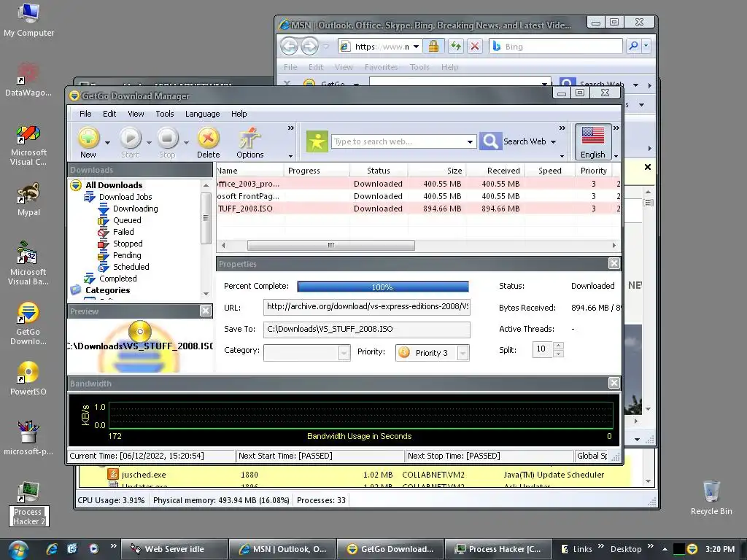Click the Back button in the MSN browser
Screen dimensions: 747x560
[289, 46]
